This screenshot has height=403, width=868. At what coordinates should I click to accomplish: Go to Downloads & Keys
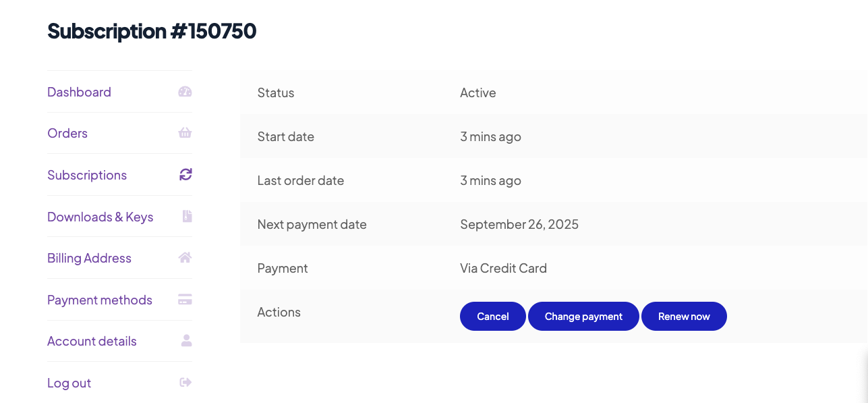100,216
